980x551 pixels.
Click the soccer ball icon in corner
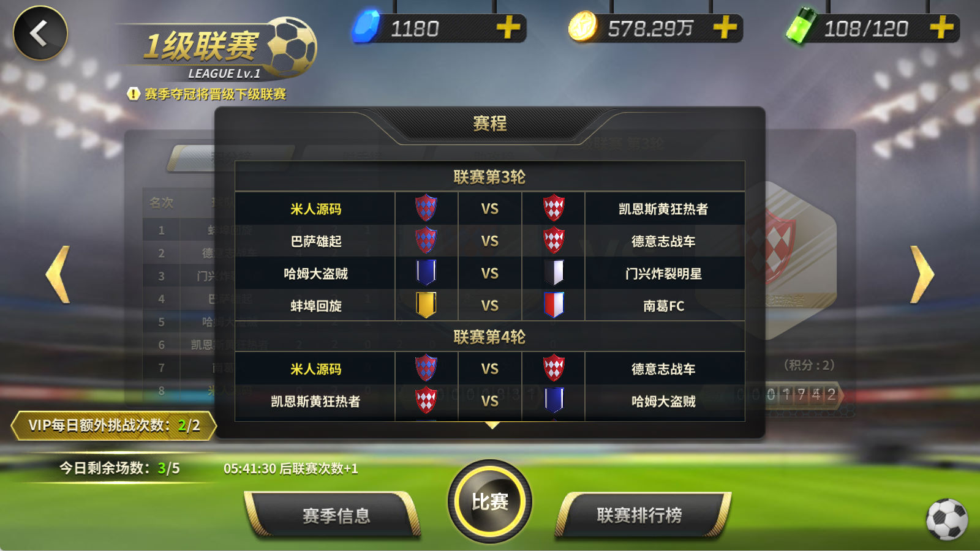(947, 519)
